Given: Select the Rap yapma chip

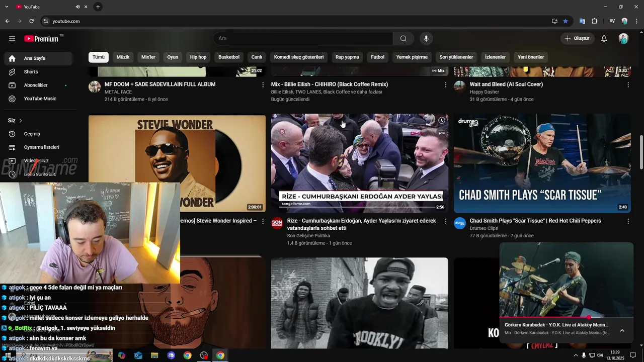Looking at the screenshot, I should [x=347, y=57].
